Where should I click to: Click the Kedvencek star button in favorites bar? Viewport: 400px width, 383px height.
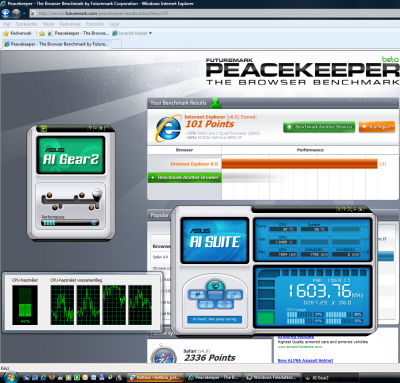coord(17,33)
